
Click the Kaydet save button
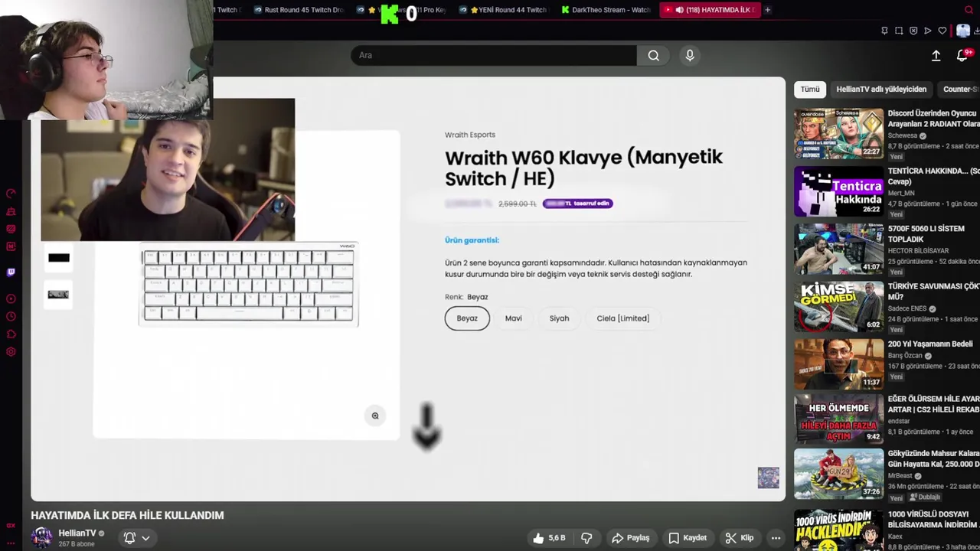(688, 538)
